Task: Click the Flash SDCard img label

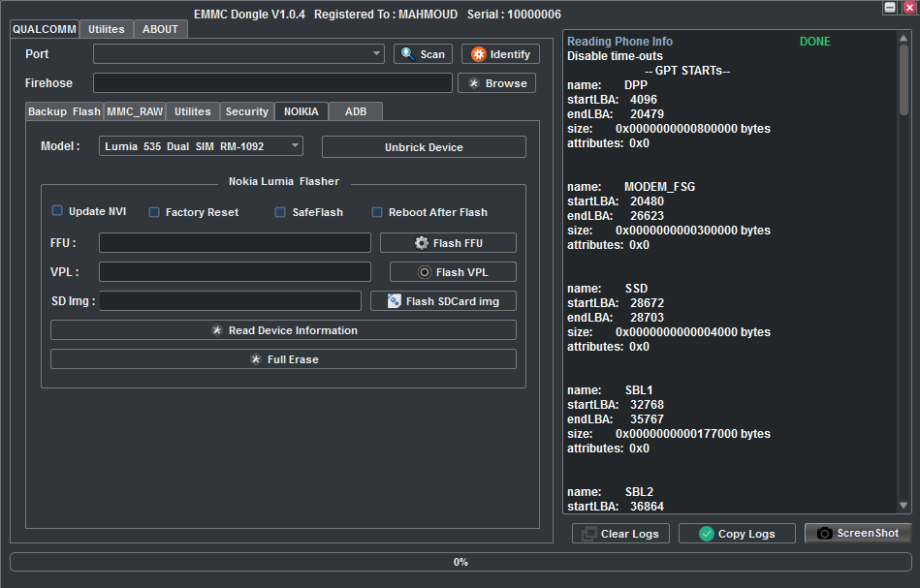Action: [453, 301]
